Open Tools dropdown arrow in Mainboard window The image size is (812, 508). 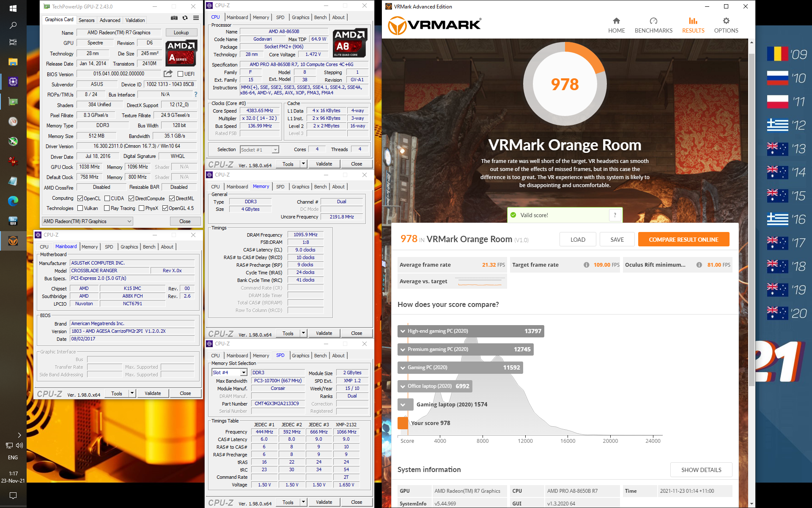pyautogui.click(x=132, y=393)
